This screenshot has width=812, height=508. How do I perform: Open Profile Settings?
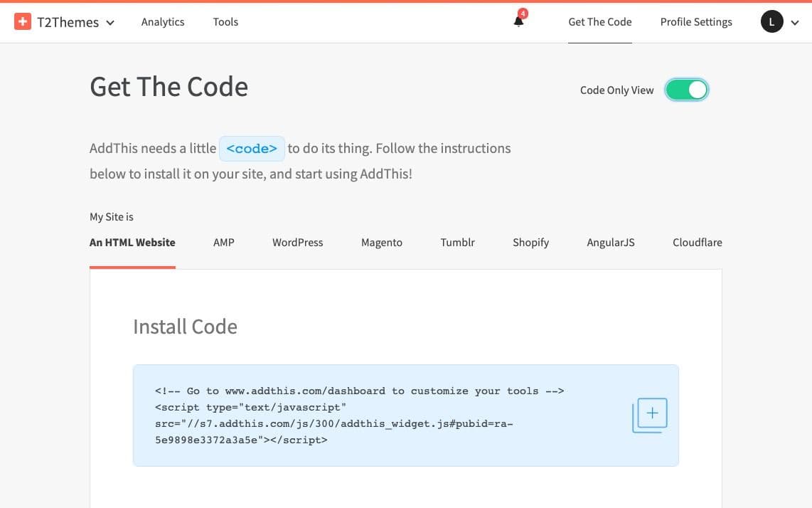tap(696, 22)
